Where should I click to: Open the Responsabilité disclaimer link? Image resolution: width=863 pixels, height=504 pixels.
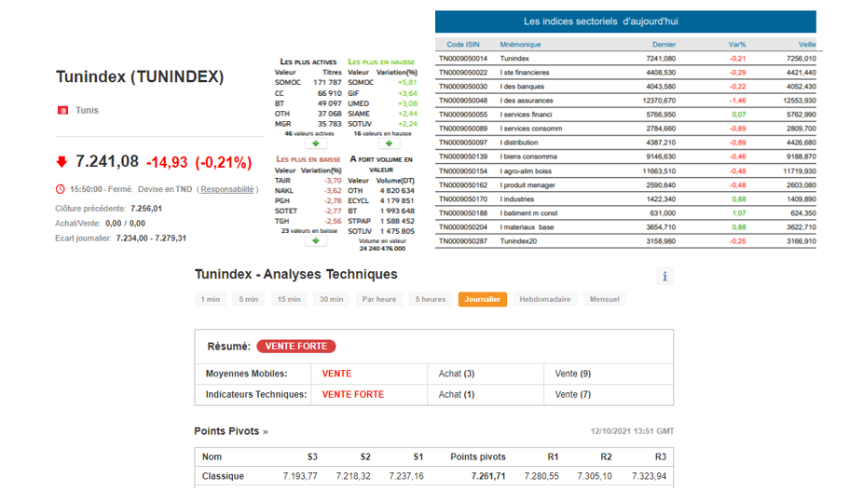click(228, 189)
